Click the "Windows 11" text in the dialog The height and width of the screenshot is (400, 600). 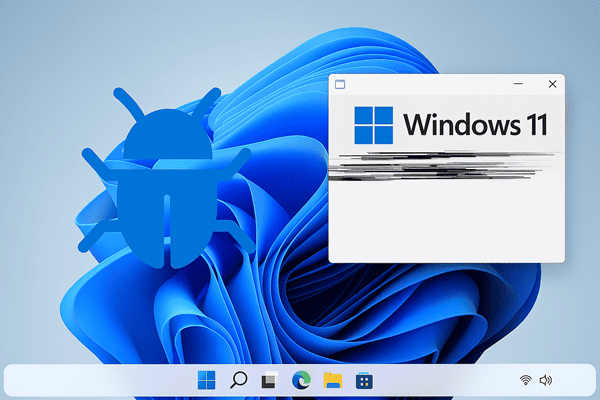pyautogui.click(x=476, y=125)
